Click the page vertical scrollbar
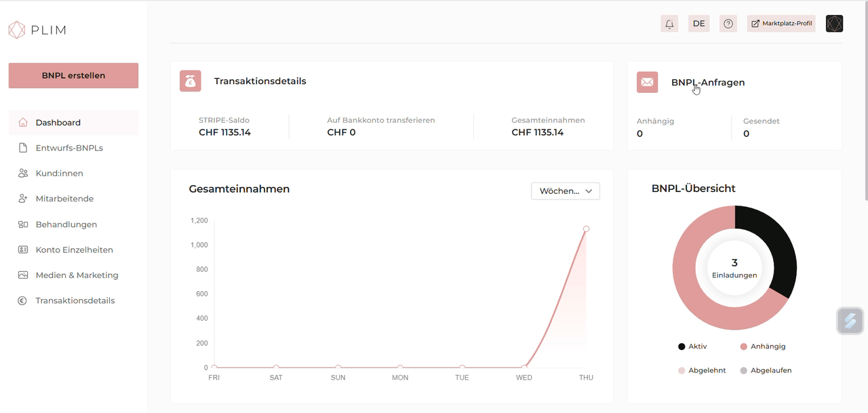 click(865, 102)
